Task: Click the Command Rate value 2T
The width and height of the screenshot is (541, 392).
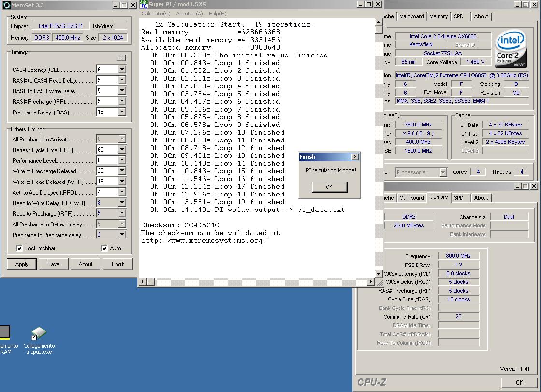Action: pyautogui.click(x=458, y=317)
